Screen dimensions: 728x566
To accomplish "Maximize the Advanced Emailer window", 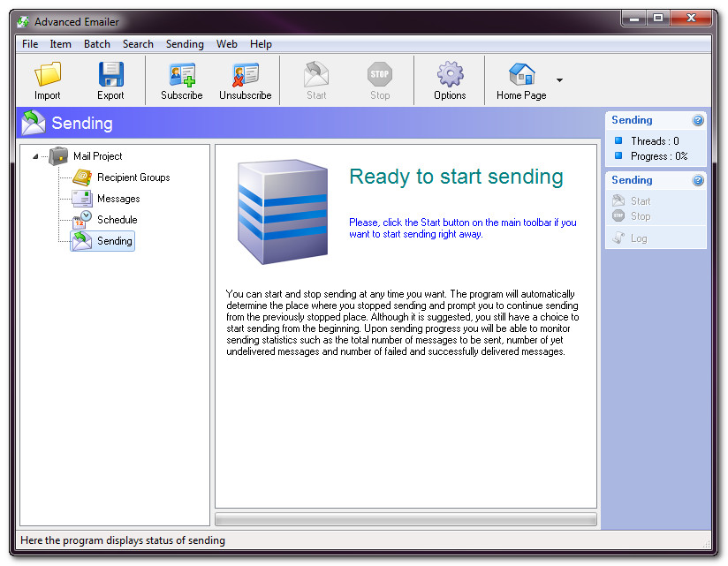I will click(658, 18).
